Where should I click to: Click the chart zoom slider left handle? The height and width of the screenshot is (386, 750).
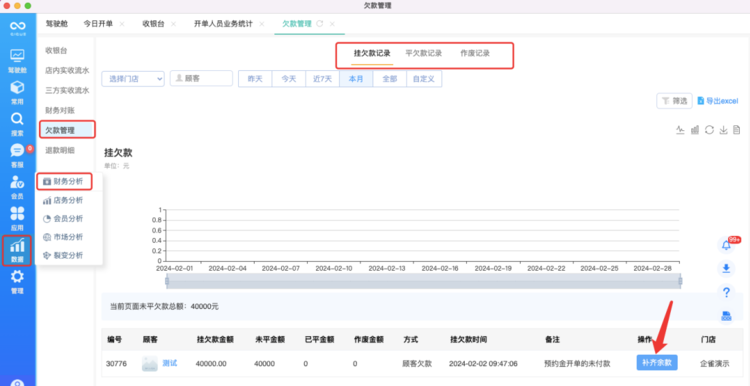167,281
